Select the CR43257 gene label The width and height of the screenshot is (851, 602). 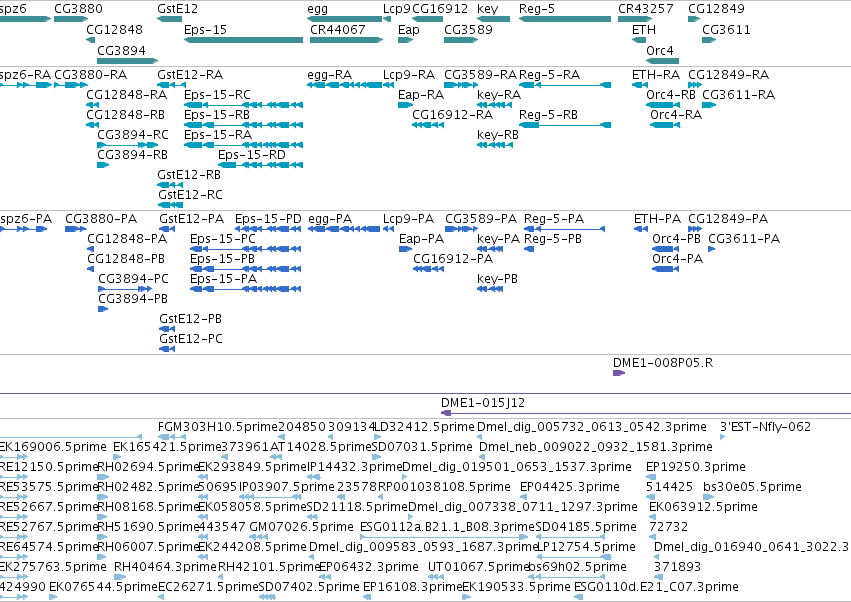coord(646,9)
